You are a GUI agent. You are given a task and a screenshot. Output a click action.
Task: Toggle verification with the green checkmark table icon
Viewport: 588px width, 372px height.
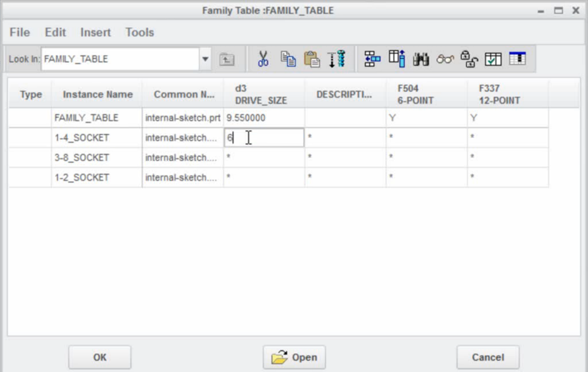tap(493, 58)
